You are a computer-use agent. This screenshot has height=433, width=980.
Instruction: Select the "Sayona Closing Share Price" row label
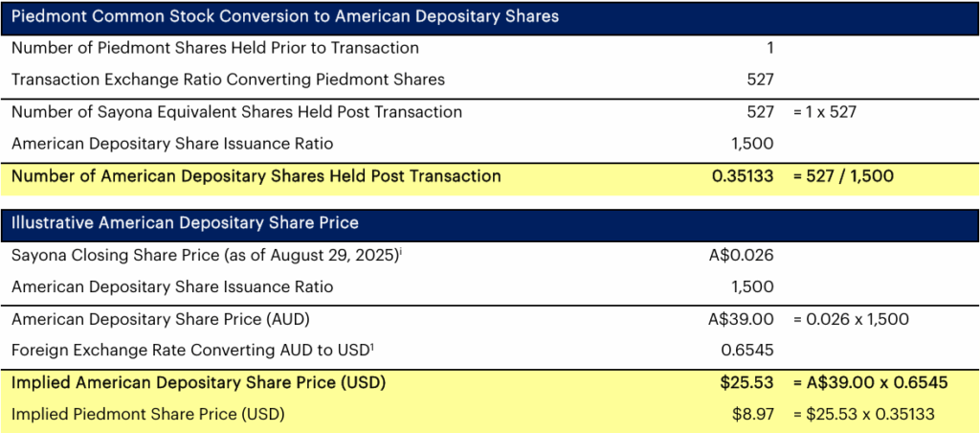pyautogui.click(x=206, y=255)
